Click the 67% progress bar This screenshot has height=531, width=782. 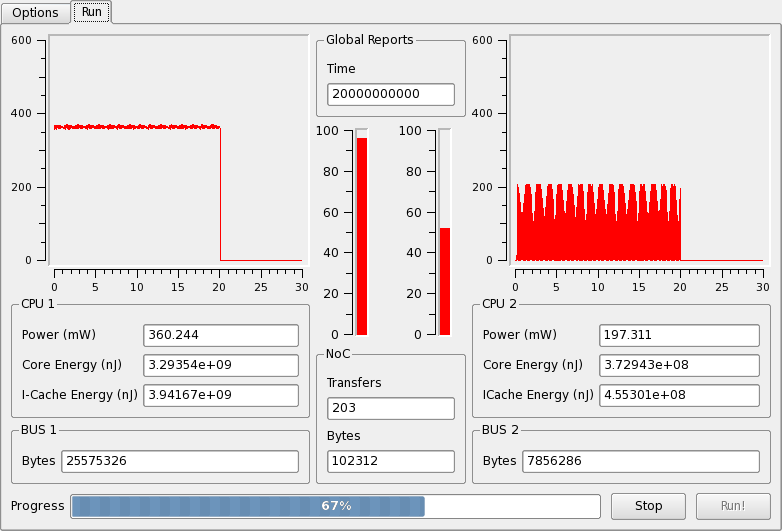[x=336, y=506]
